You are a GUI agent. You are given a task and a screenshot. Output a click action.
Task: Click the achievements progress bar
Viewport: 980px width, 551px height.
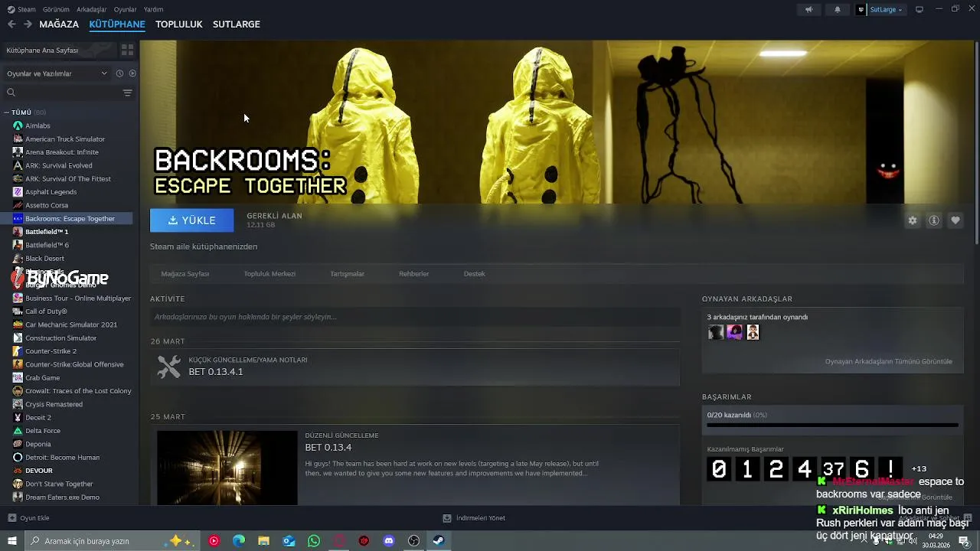tap(832, 425)
